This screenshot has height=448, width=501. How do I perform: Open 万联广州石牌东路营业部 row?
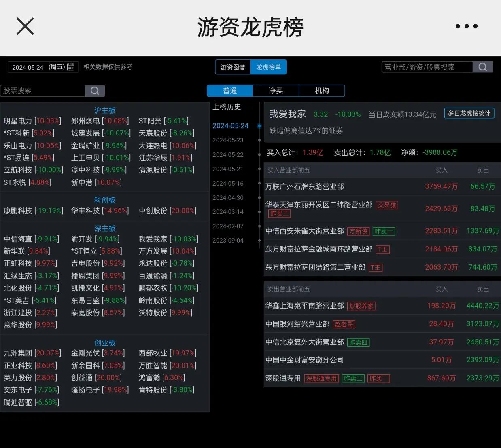(382, 186)
